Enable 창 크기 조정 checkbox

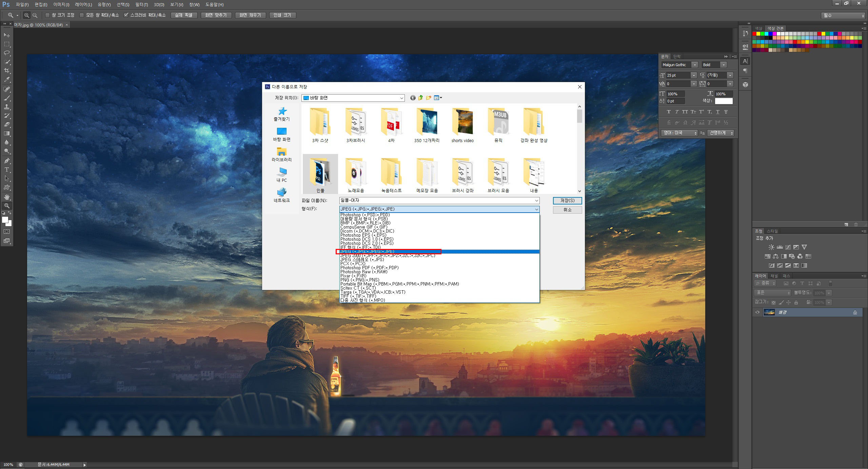48,15
